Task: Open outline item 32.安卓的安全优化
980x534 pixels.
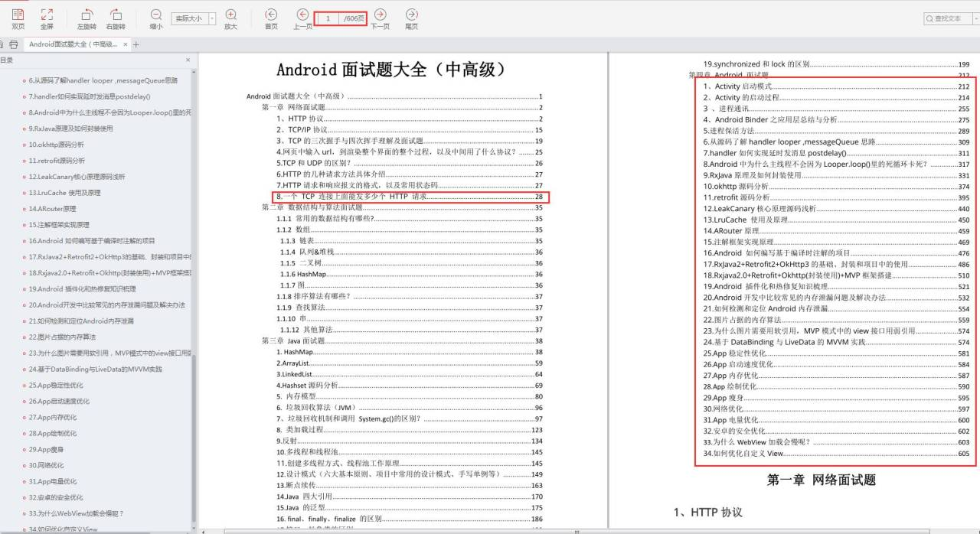Action: 56,498
